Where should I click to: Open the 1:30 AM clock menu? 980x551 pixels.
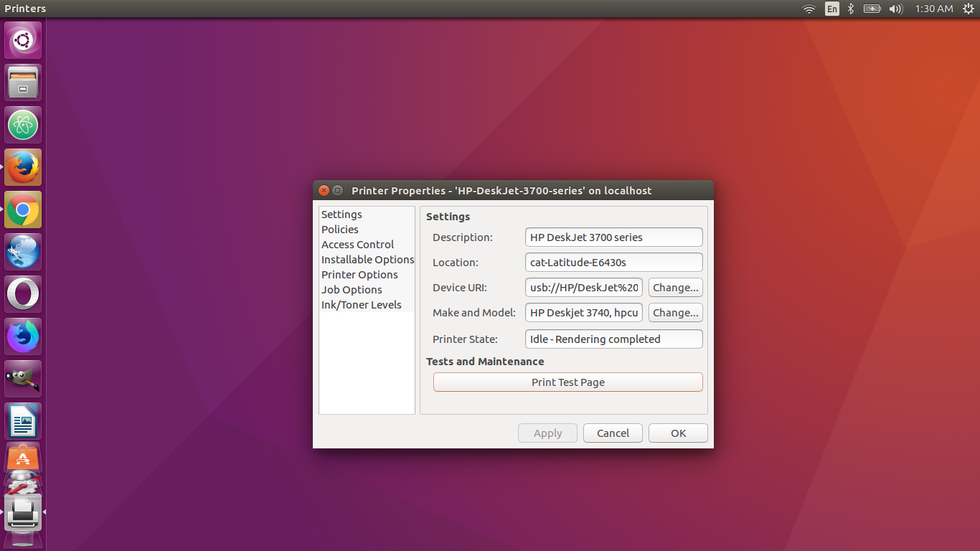click(934, 9)
